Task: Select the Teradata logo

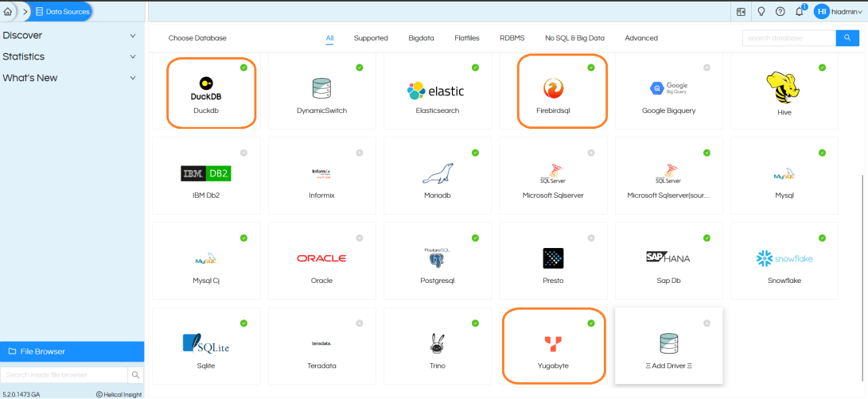Action: [321, 343]
